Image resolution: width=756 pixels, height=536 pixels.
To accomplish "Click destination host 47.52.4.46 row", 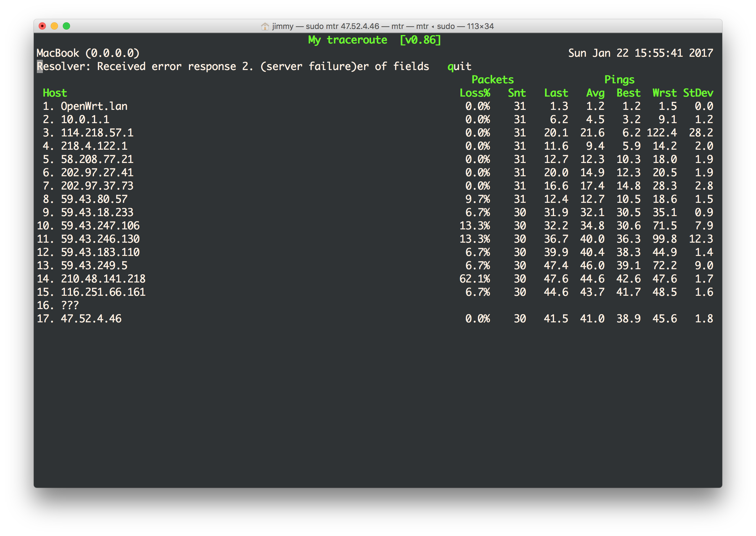I will click(x=91, y=318).
